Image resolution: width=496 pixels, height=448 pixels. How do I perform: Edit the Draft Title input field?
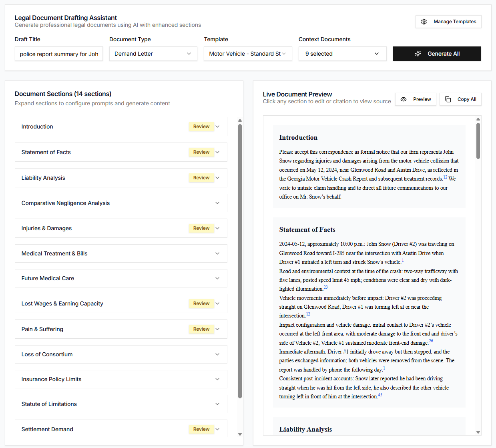click(58, 54)
